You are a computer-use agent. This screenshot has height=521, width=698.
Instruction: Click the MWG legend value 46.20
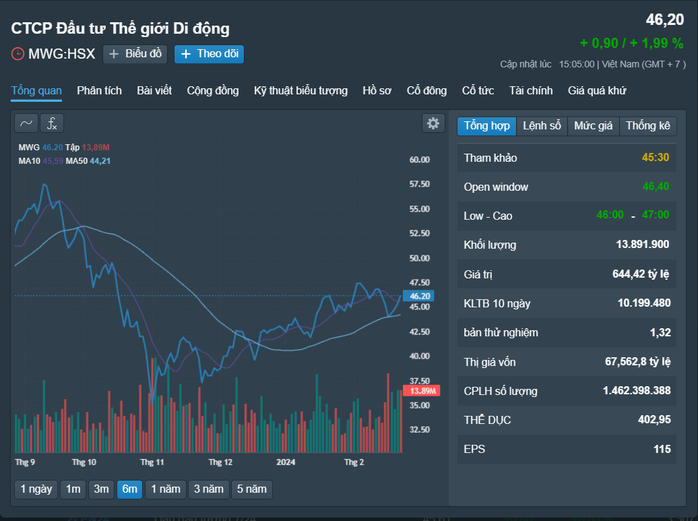coord(53,147)
